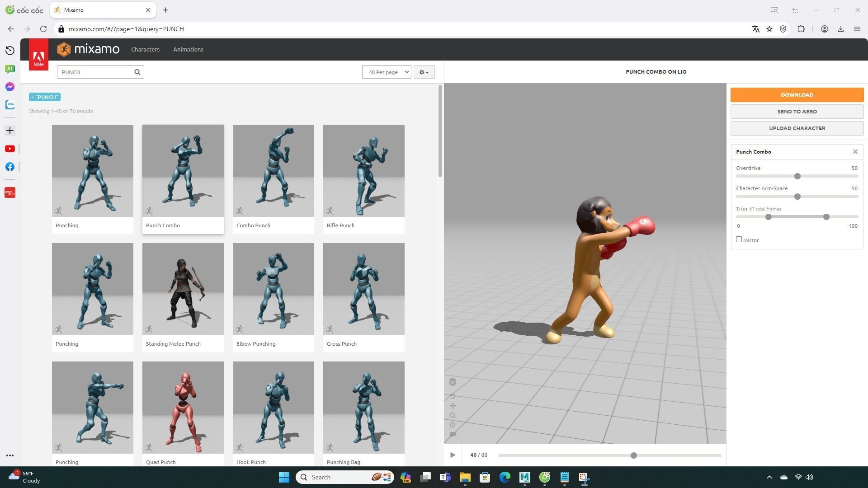Click the translate page icon
This screenshot has width=868, height=488.
tap(755, 29)
